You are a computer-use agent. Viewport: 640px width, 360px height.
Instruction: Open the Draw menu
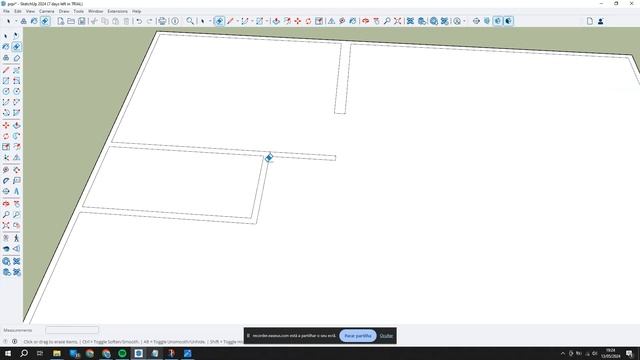pos(64,11)
